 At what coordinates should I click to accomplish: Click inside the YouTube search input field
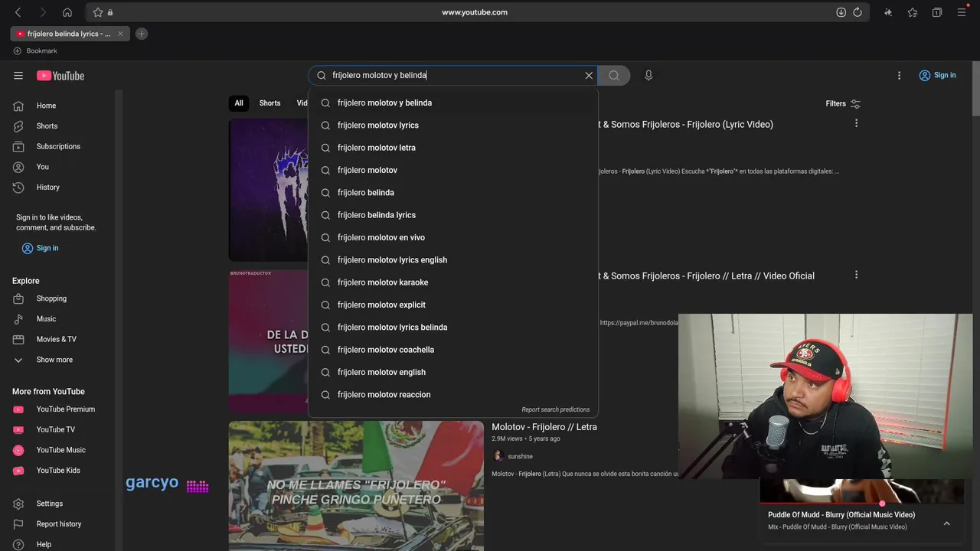click(x=452, y=76)
